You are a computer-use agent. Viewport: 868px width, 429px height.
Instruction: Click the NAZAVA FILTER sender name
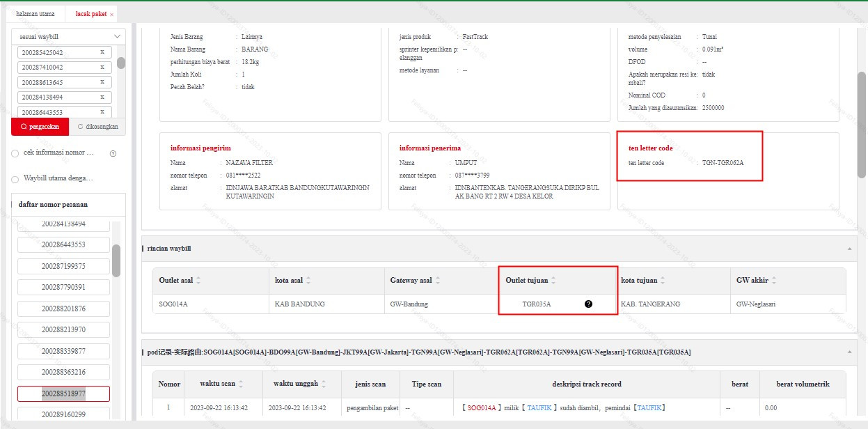pyautogui.click(x=251, y=163)
